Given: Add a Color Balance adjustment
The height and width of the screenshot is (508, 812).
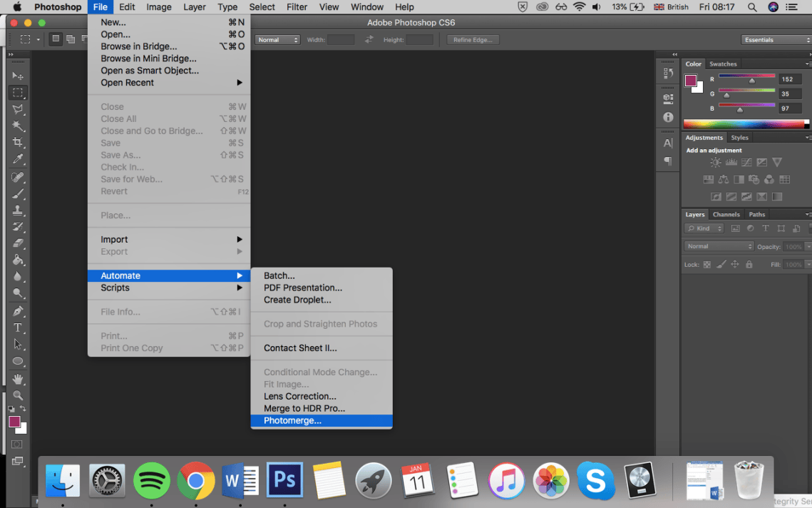Looking at the screenshot, I should [x=724, y=179].
